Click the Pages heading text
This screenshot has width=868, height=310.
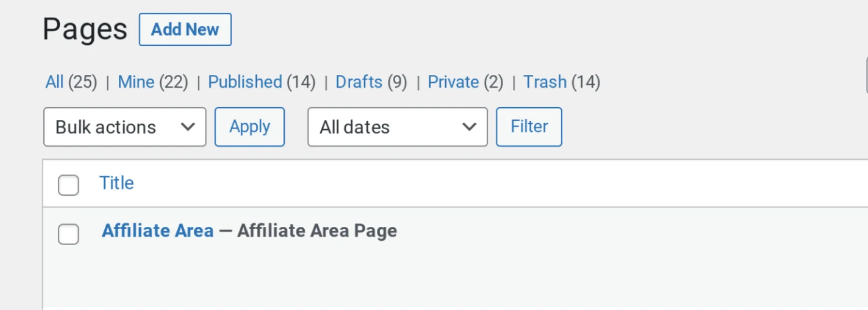pos(85,29)
